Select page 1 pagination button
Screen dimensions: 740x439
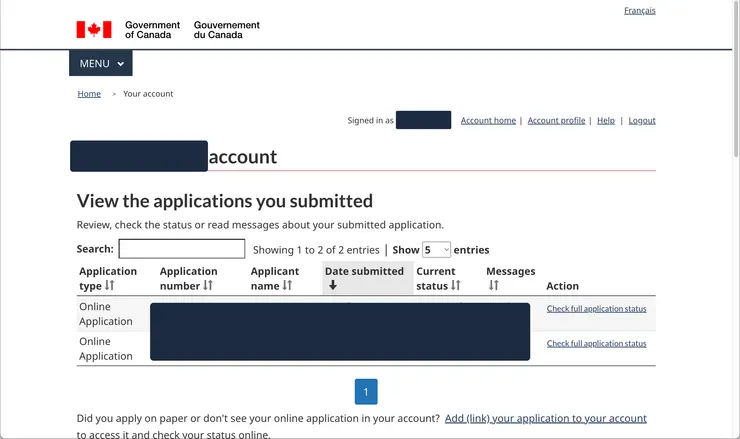point(366,391)
